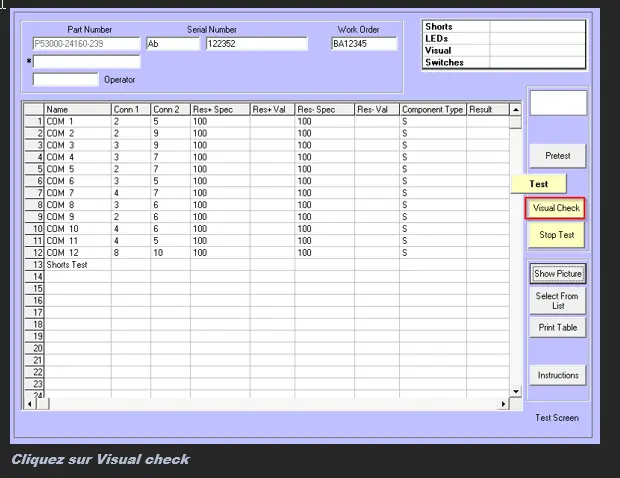Click the COM 8 name cell
The height and width of the screenshot is (478, 620).
[x=78, y=205]
